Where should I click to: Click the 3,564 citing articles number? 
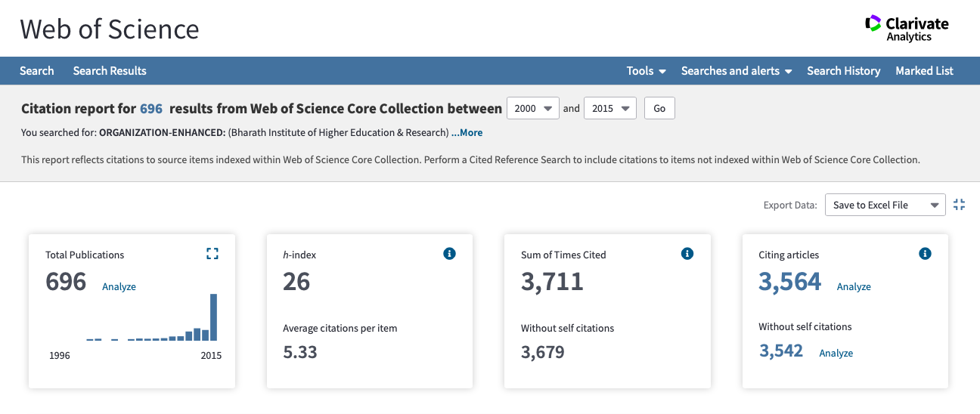pyautogui.click(x=789, y=282)
